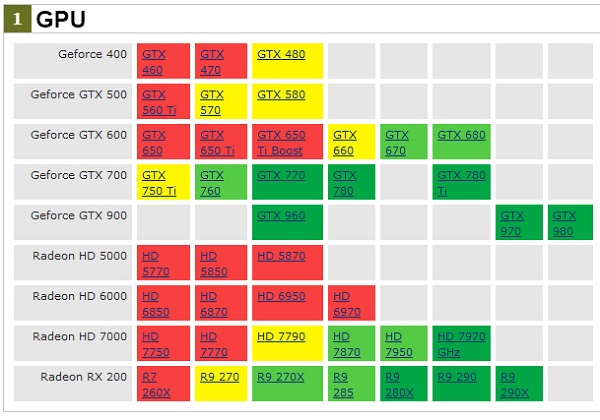
Task: Click the GTX 480 link
Action: click(x=281, y=54)
